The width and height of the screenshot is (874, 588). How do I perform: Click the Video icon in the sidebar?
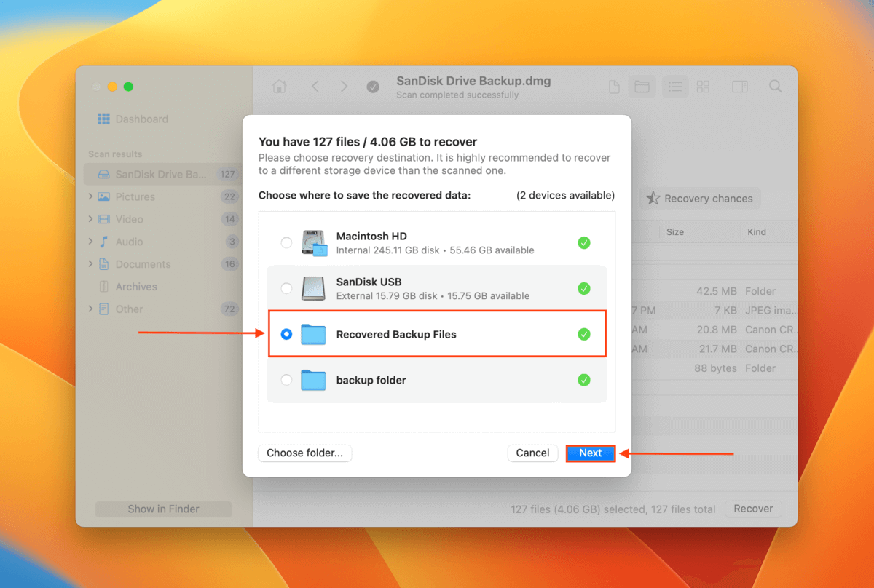pos(103,219)
